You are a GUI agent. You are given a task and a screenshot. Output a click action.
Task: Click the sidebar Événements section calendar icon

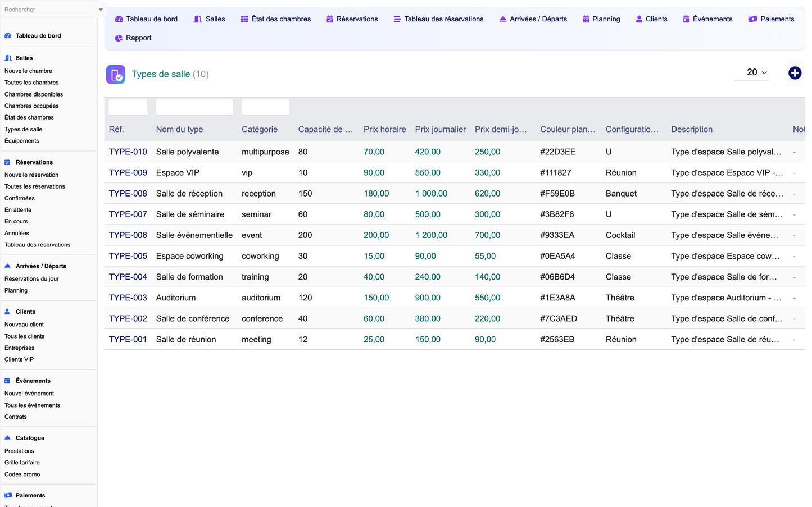click(x=7, y=381)
